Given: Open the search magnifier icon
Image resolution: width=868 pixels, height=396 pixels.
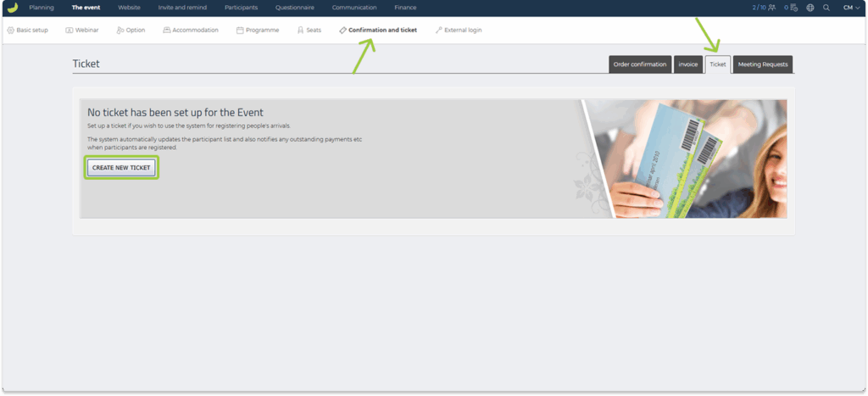Looking at the screenshot, I should point(826,8).
